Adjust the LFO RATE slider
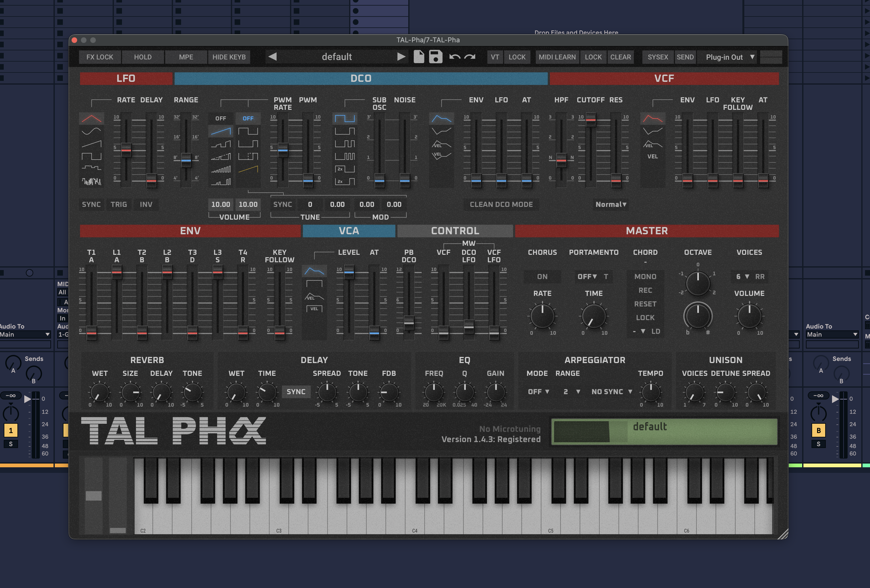The width and height of the screenshot is (870, 588). [x=126, y=150]
